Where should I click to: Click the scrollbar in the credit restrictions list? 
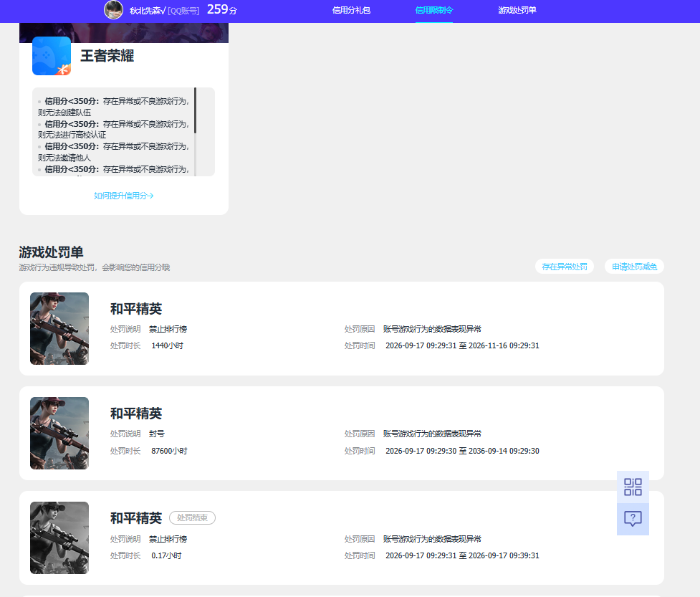click(195, 111)
